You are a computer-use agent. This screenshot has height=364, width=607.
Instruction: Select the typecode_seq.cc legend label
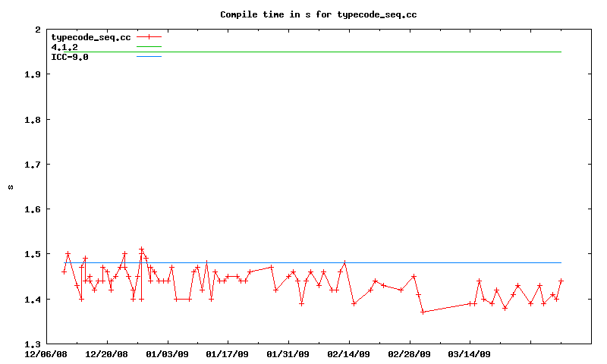91,37
